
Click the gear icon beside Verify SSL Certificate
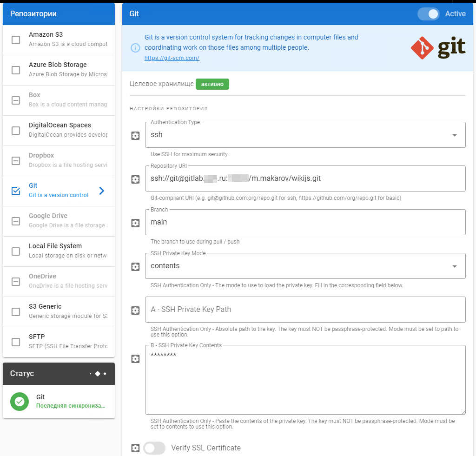(135, 448)
